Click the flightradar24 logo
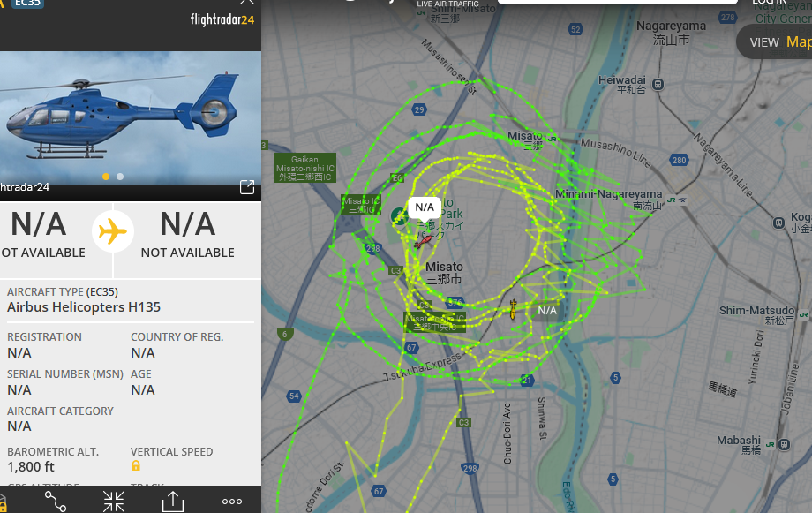812x513 pixels. tap(222, 19)
